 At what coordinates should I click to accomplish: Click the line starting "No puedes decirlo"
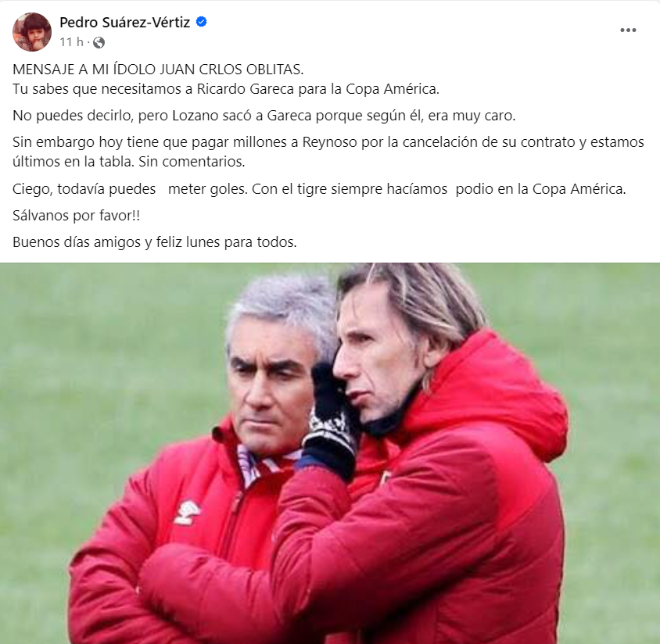(264, 116)
